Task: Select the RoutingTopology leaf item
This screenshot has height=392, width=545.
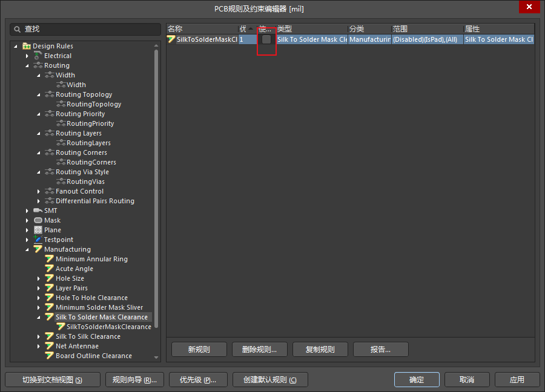Action: tap(94, 104)
